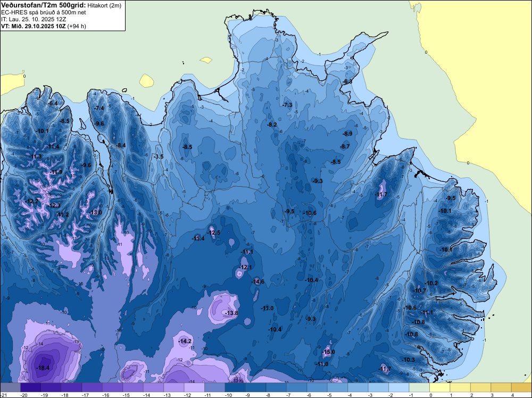
Task: Click the -6.4 temperature value
Action: [x=53, y=103]
